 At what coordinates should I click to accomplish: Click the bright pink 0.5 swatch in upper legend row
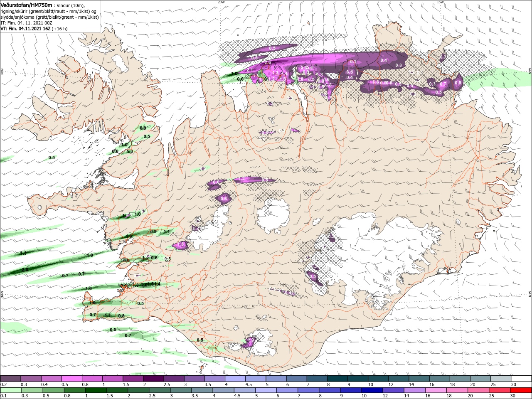coord(71,379)
